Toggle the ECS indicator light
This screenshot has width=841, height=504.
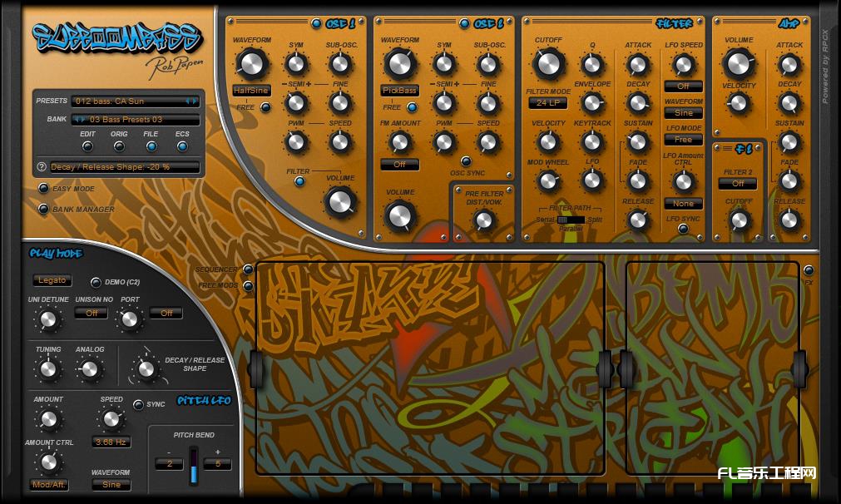point(182,146)
